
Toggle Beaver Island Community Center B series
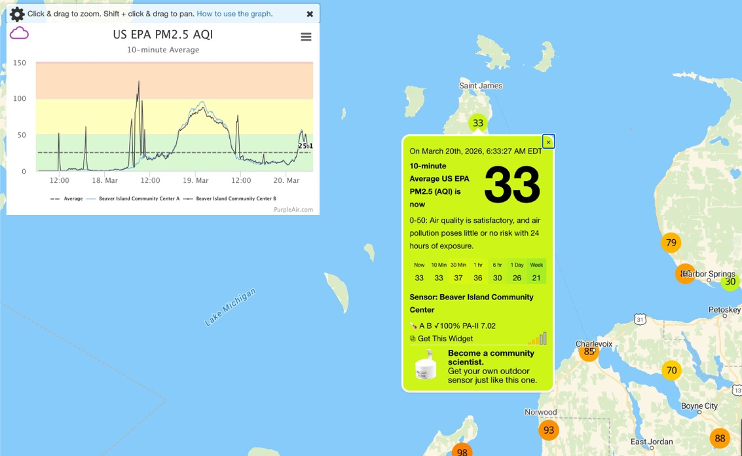click(x=235, y=198)
